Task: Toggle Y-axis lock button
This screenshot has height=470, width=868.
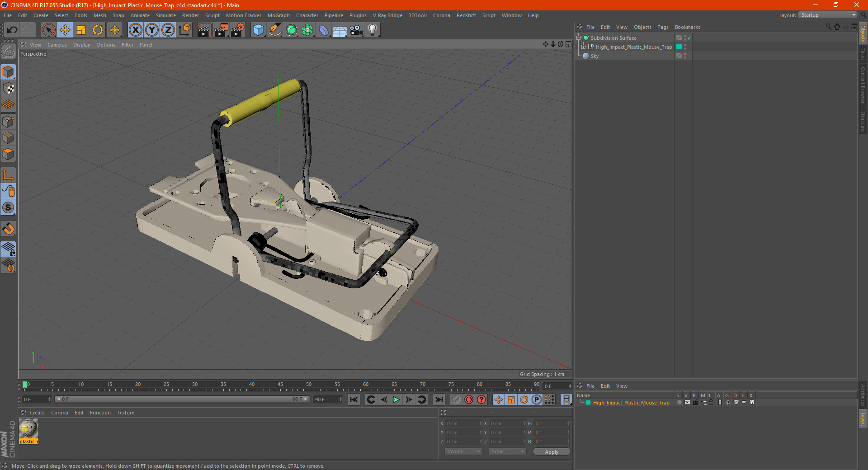Action: [x=152, y=30]
